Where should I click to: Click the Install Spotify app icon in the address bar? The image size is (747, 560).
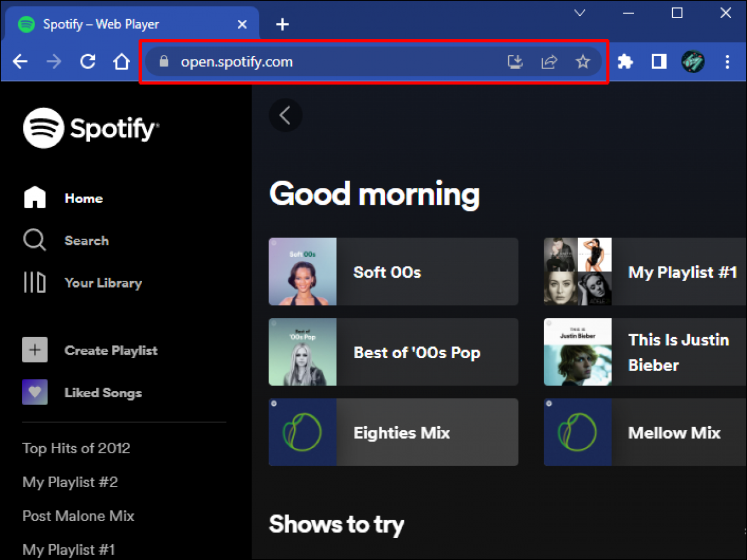click(x=515, y=61)
